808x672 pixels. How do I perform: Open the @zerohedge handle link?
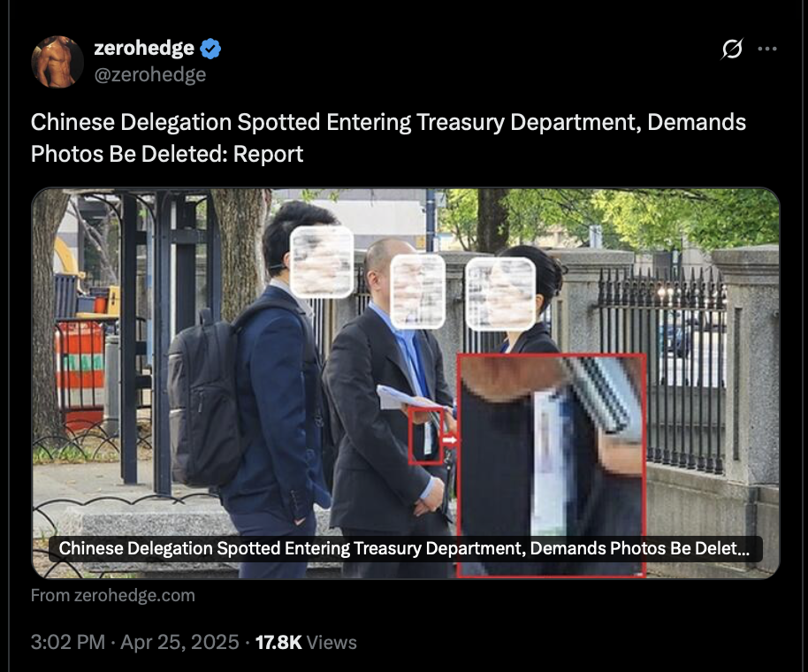tap(150, 75)
